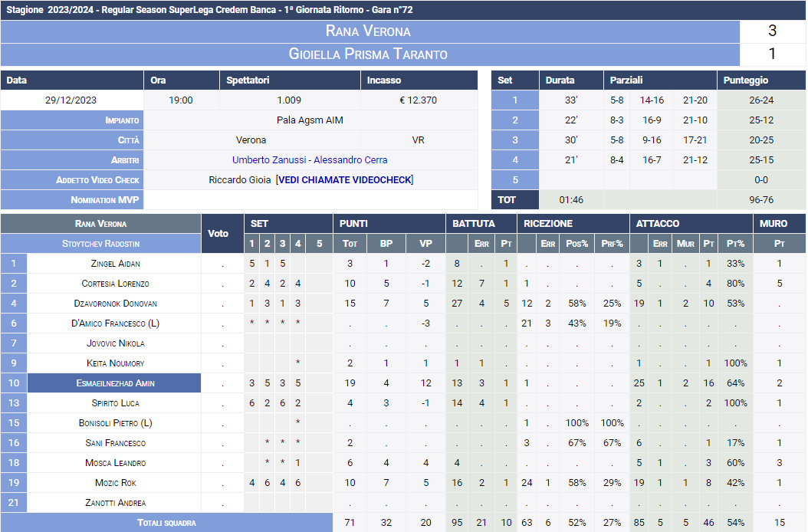
Task: Click team attack percentage 54%
Action: coord(735,523)
